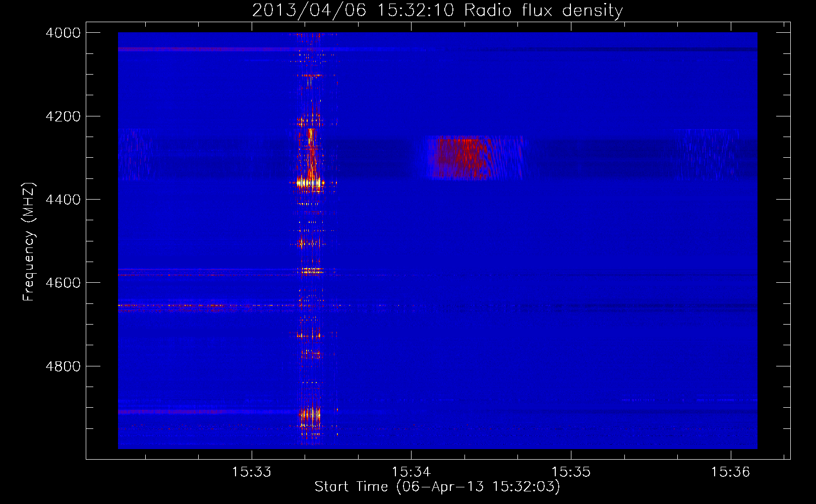Click the 15:35 time axis label
The height and width of the screenshot is (504, 816).
click(x=571, y=472)
